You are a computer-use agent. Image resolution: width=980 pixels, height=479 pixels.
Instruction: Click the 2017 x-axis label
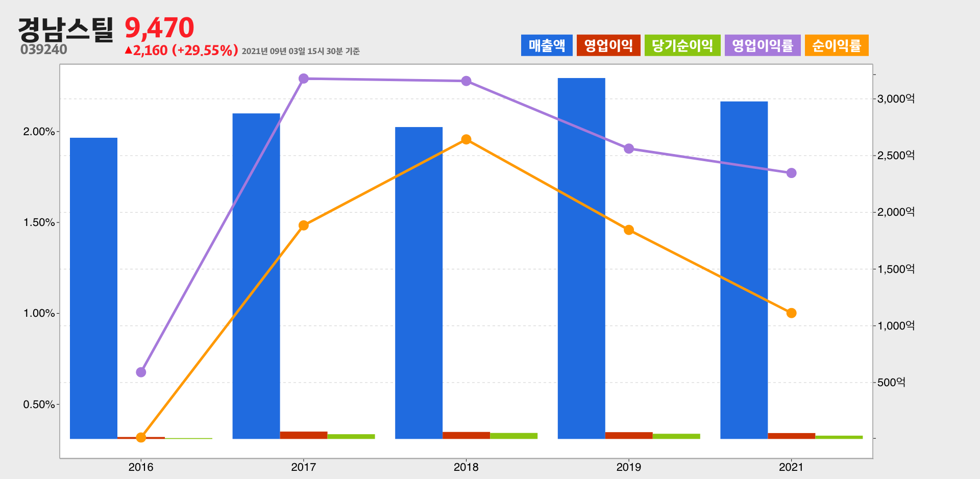click(304, 467)
